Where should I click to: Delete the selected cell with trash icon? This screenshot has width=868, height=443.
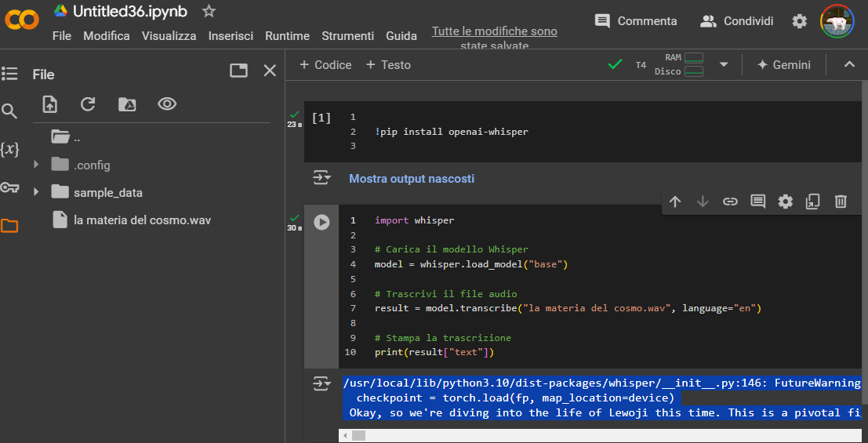[841, 202]
